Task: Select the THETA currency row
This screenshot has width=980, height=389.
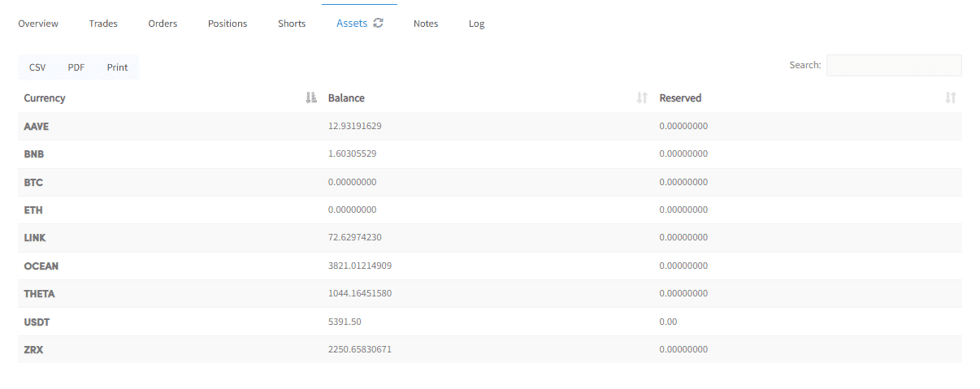Action: (490, 293)
